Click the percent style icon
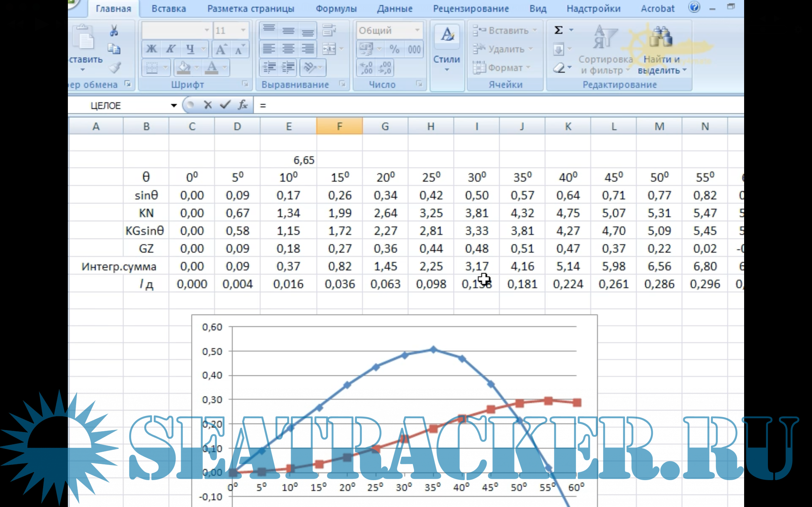812x507 pixels. point(394,49)
